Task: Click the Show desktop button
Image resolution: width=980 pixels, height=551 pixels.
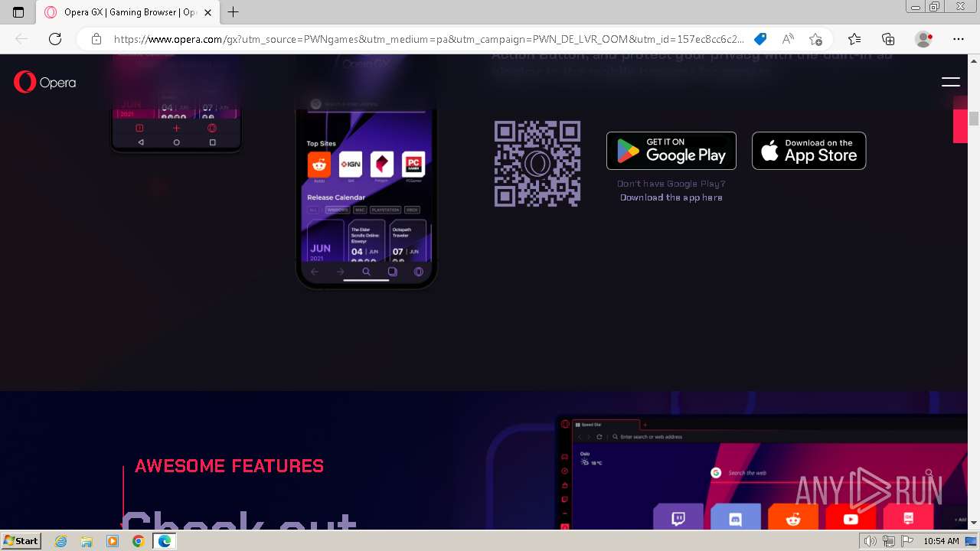Action: (972, 541)
